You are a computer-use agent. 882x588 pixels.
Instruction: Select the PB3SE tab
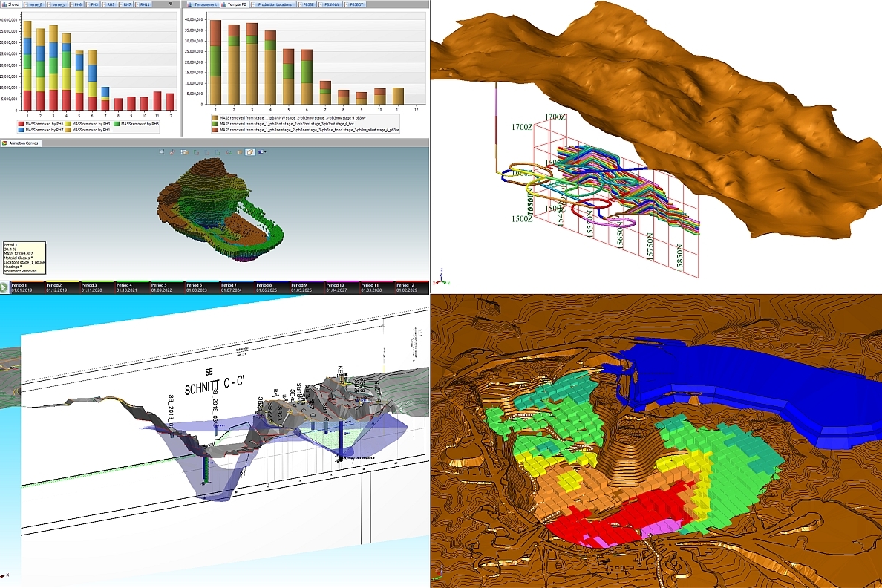(306, 4)
